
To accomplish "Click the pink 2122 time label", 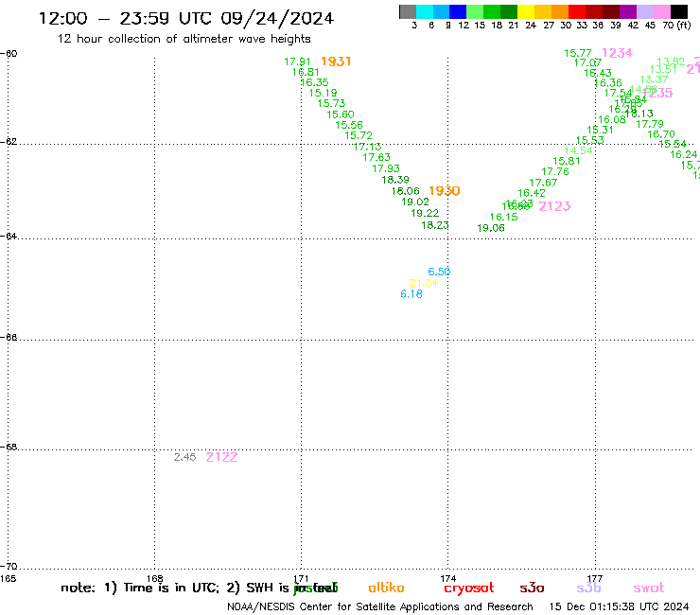I will (222, 457).
